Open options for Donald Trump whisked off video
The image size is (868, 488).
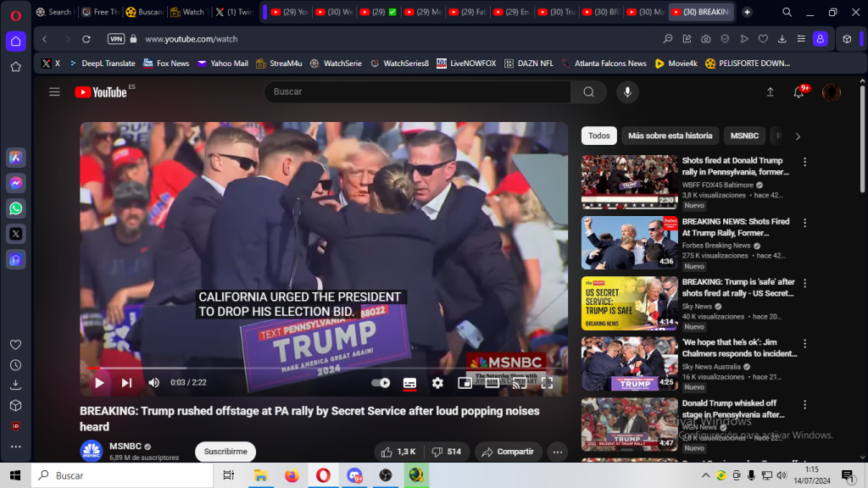click(805, 405)
